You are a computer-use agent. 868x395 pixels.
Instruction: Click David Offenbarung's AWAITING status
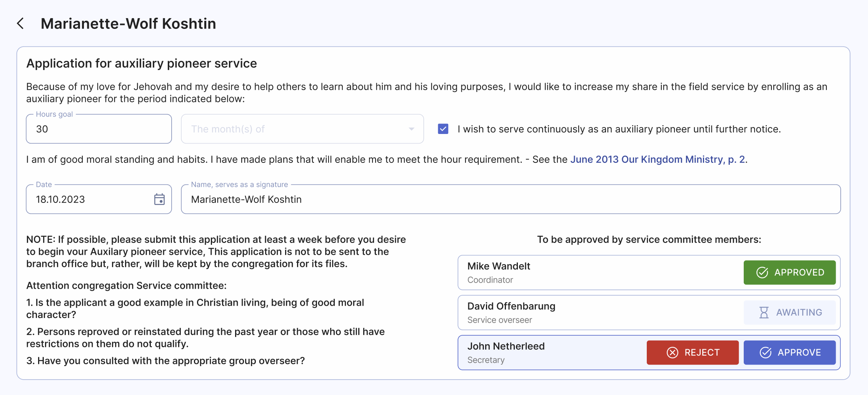(789, 312)
